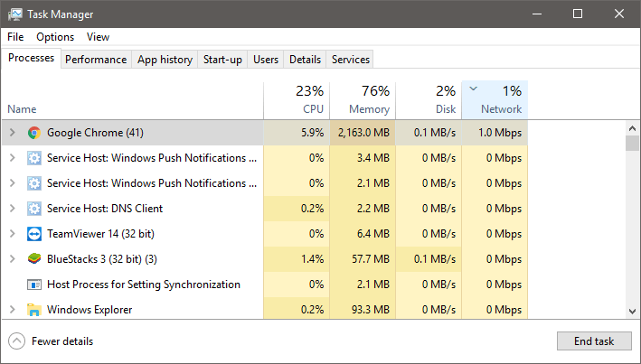Switch to the App history tab

(x=165, y=60)
